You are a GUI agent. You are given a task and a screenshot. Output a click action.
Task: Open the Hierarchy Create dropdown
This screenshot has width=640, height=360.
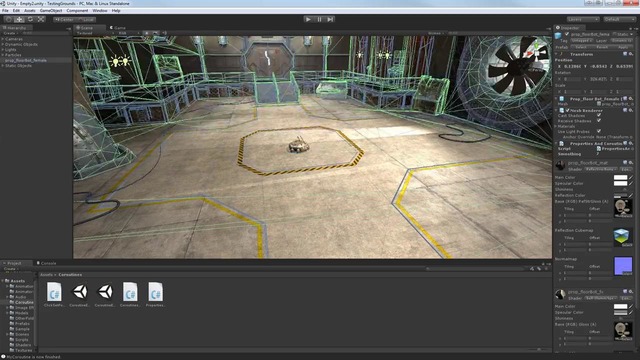pos(11,33)
